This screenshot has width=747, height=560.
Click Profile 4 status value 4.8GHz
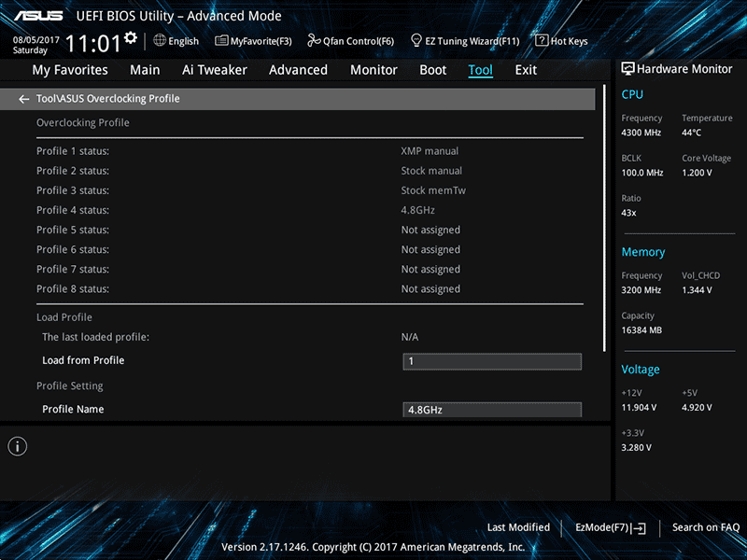pyautogui.click(x=417, y=210)
